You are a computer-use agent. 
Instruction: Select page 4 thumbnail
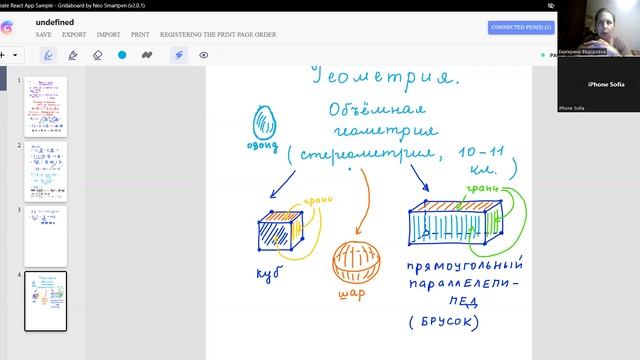[x=46, y=301]
